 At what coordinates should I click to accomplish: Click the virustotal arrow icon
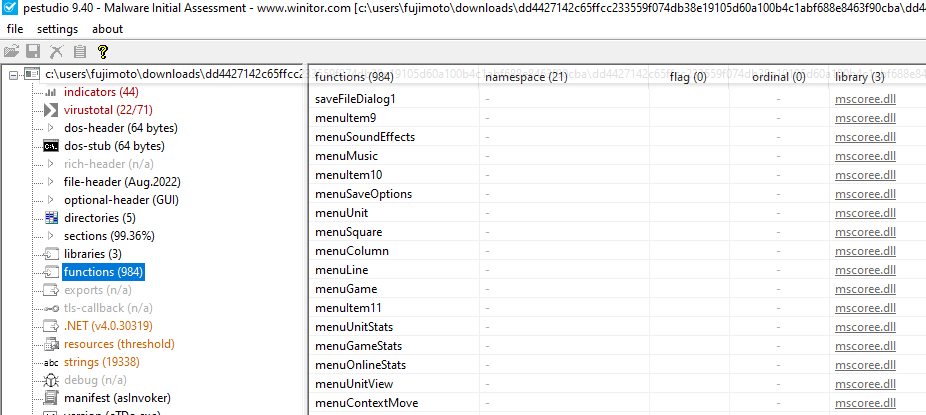tap(51, 110)
